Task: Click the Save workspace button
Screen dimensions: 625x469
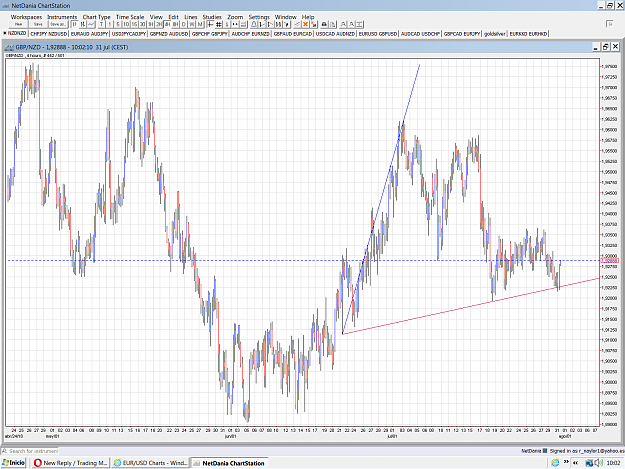Action: coord(38,24)
